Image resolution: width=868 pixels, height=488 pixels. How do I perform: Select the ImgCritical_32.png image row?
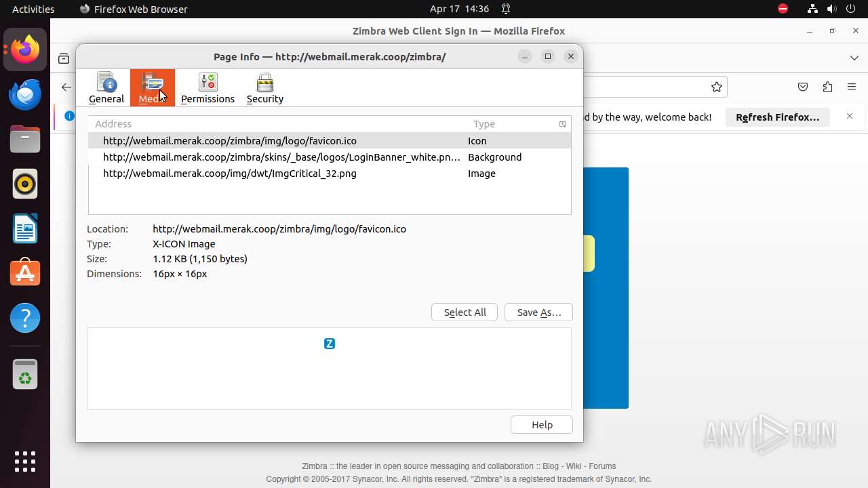point(330,174)
